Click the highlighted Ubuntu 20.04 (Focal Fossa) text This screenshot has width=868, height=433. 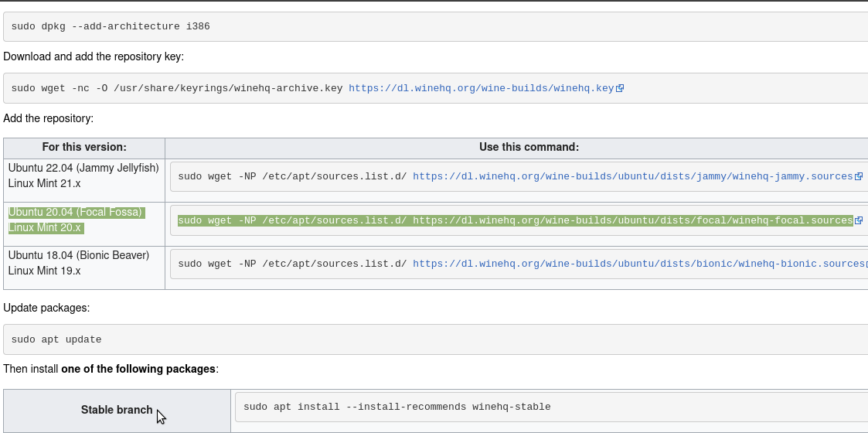pos(76,213)
